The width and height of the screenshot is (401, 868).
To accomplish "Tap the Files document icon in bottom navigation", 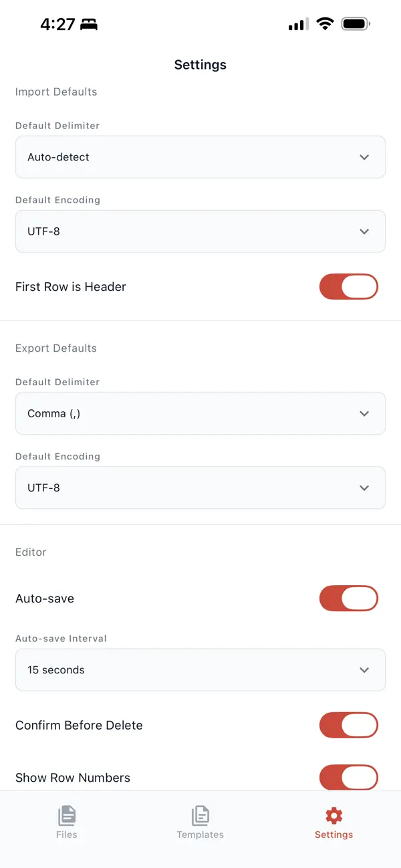I will [67, 815].
